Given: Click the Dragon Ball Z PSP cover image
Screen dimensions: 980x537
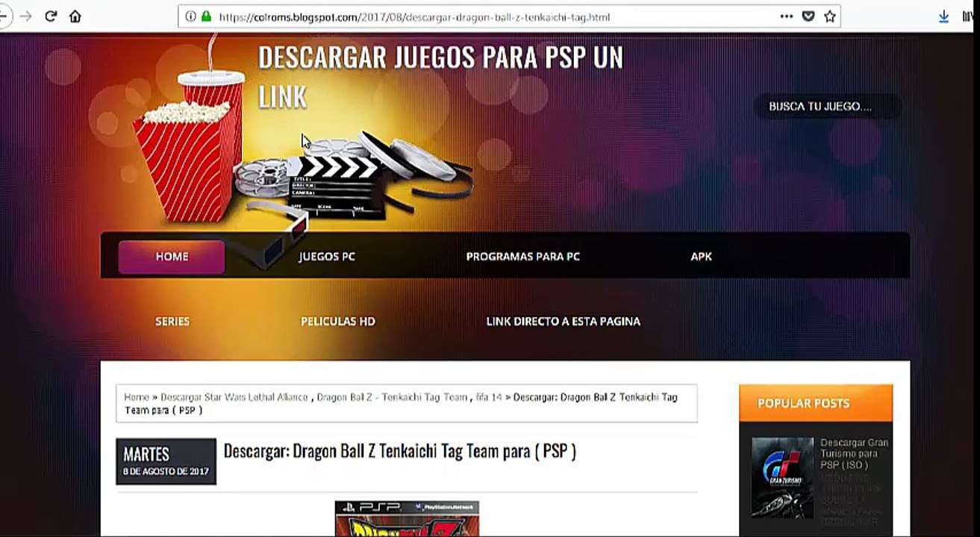Looking at the screenshot, I should 407,519.
